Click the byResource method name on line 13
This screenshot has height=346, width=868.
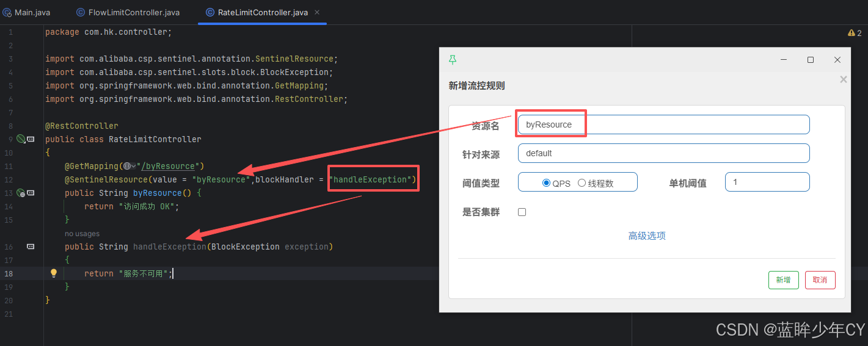(158, 193)
